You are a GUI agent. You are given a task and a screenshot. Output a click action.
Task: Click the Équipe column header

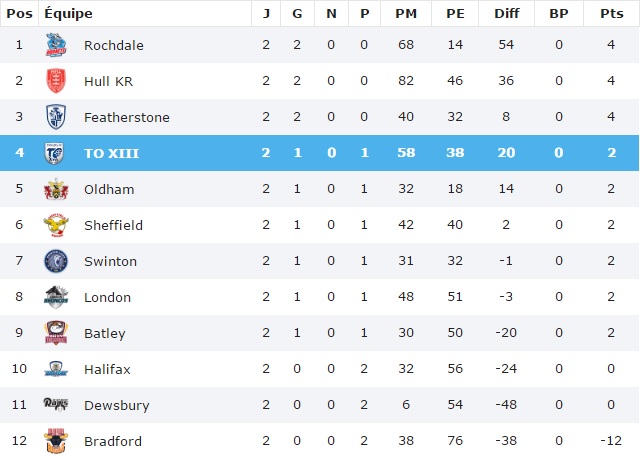[x=68, y=13]
